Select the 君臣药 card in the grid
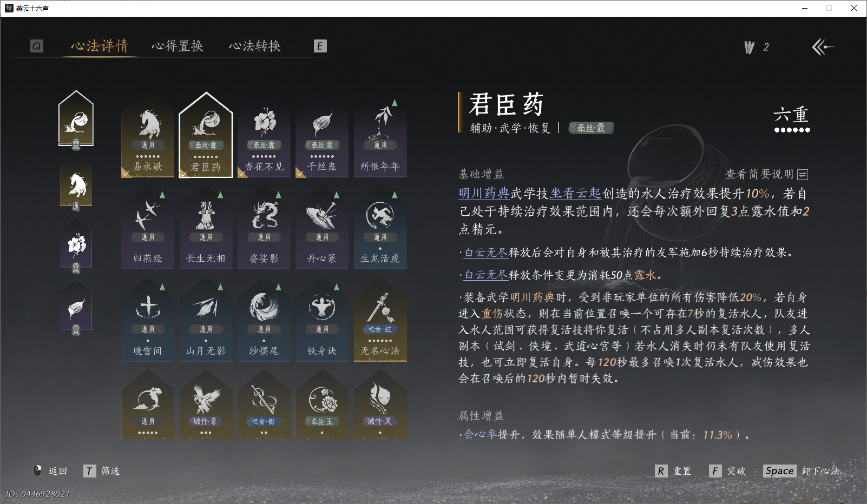The image size is (867, 504). (x=206, y=135)
